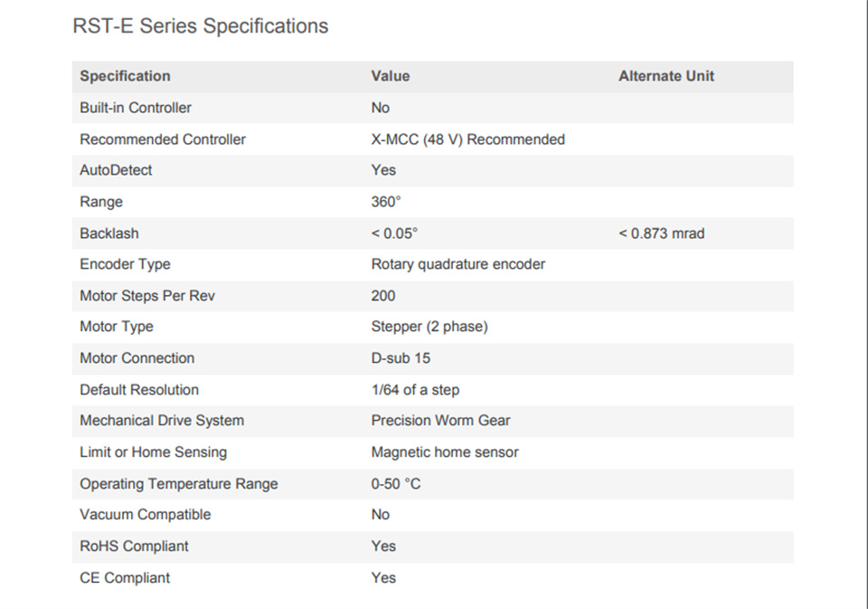Click the Precision Worm Gear value
The height and width of the screenshot is (609, 868).
coord(440,421)
